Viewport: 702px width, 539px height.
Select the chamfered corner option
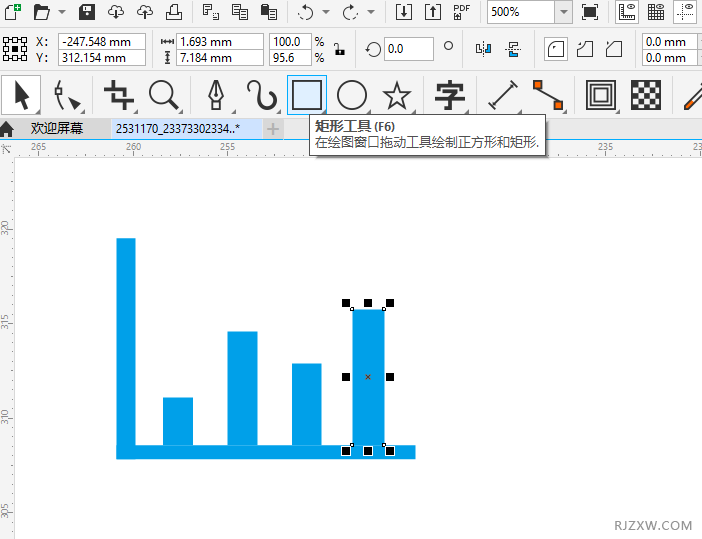point(614,49)
